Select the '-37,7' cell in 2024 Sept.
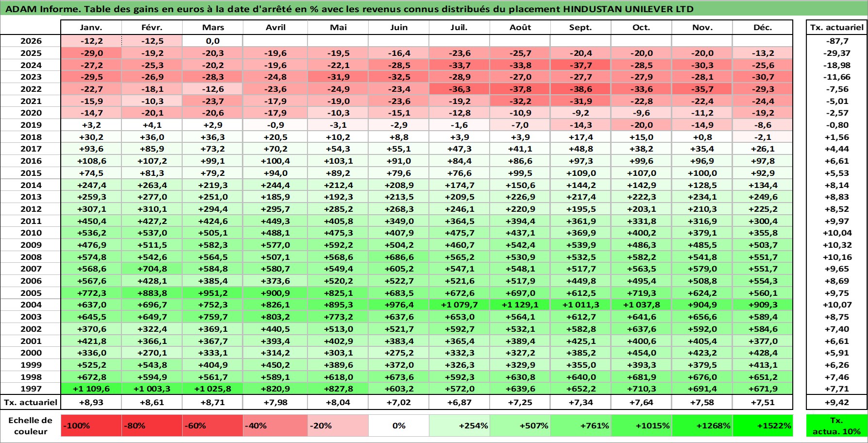 click(581, 65)
